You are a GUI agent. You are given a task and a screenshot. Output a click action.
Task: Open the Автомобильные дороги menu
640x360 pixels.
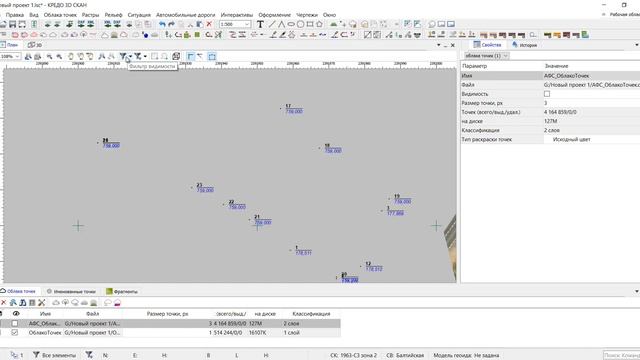click(185, 15)
